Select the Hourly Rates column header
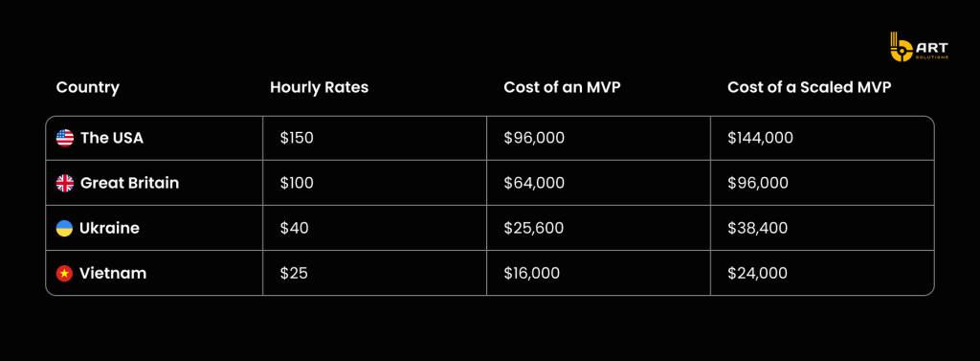Image resolution: width=980 pixels, height=361 pixels. [x=319, y=87]
